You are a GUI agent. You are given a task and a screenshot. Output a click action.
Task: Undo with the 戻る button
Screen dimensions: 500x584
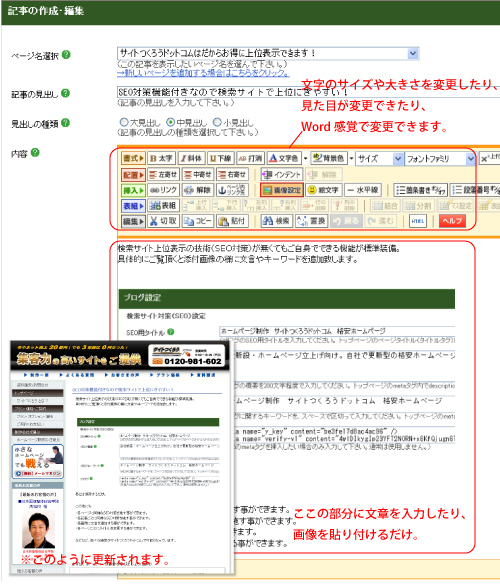[346, 221]
